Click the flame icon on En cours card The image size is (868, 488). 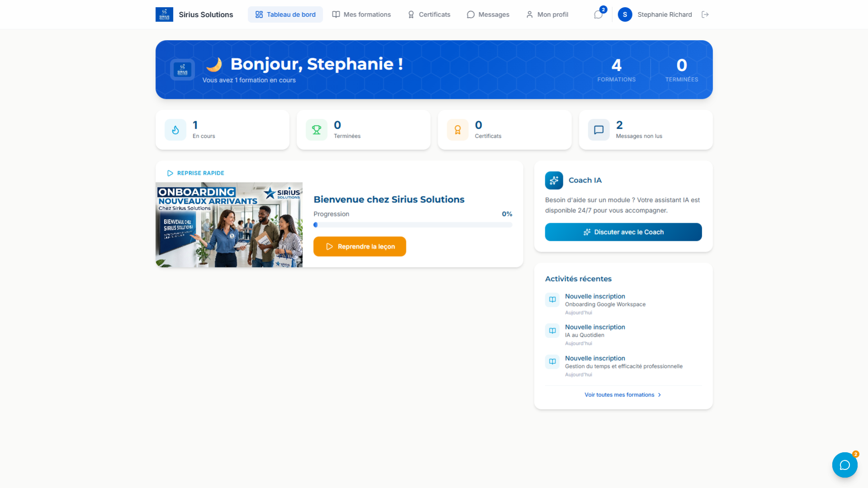coord(175,130)
